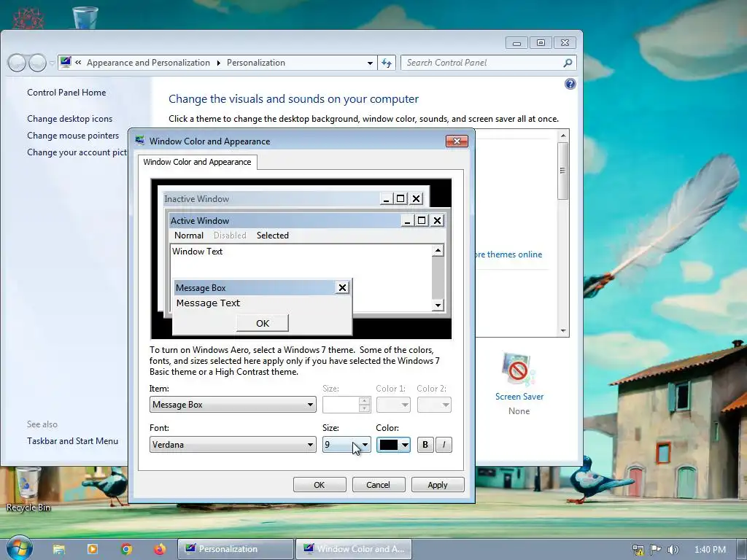This screenshot has height=560, width=747.
Task: Click the volume speaker tray icon
Action: 673,550
